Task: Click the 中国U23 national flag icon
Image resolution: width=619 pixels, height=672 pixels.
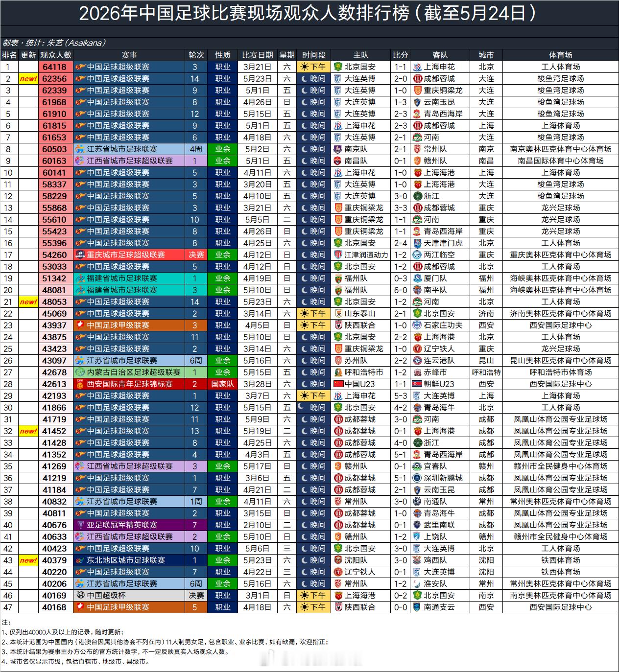Action: [338, 384]
